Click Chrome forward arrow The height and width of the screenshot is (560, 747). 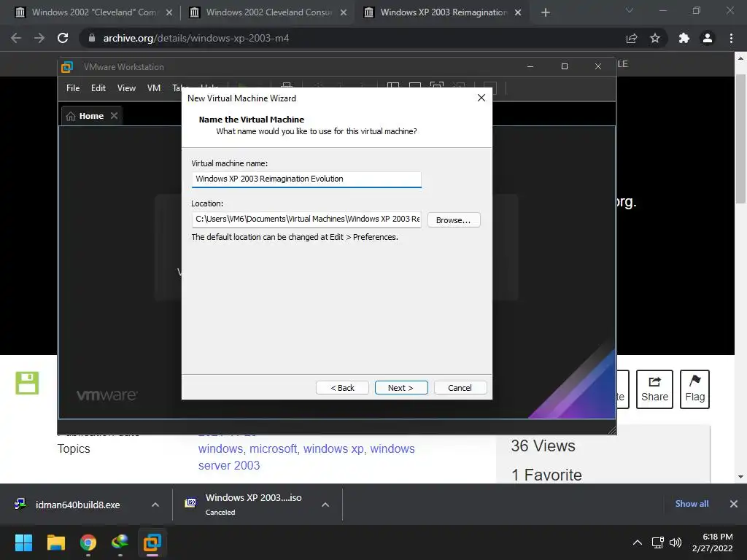coord(39,38)
